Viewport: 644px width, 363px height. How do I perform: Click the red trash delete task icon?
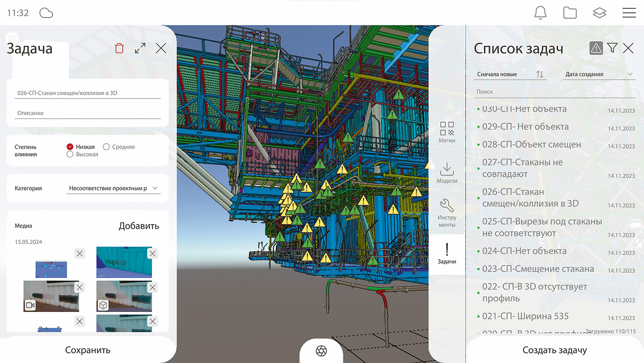119,48
